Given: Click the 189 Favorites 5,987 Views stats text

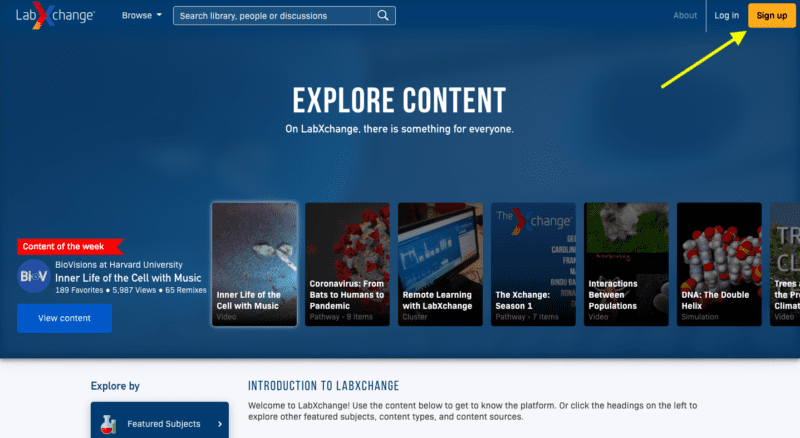Looking at the screenshot, I should pos(131,290).
